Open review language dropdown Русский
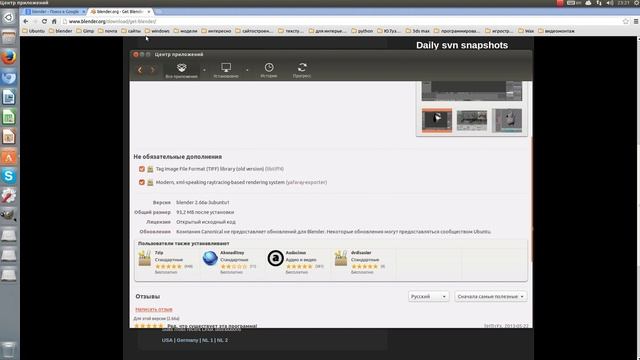 coord(428,296)
